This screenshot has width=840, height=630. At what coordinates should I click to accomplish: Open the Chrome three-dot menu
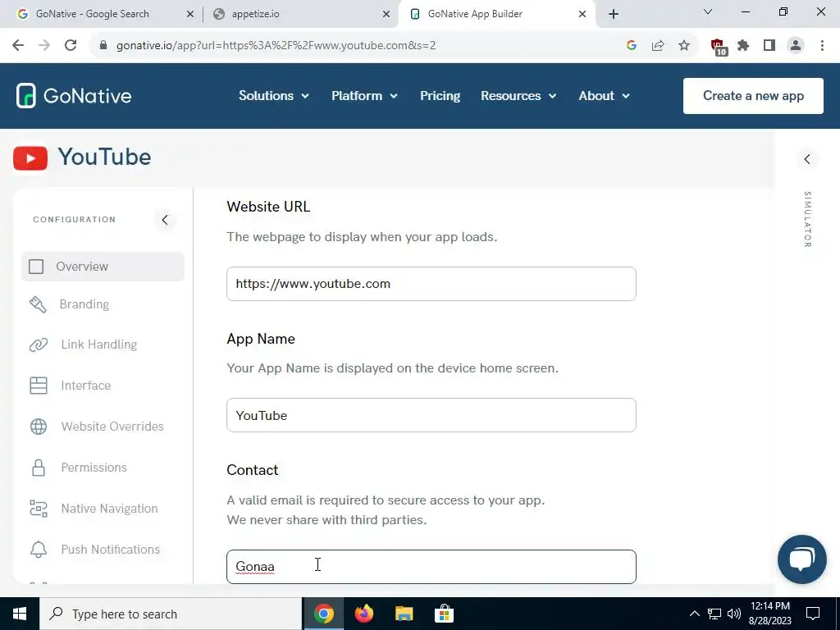pos(822,46)
